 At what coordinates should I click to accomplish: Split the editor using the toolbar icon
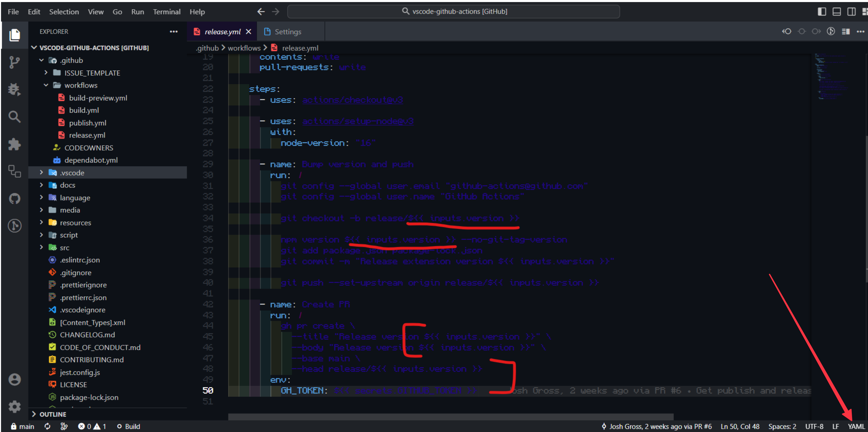click(x=846, y=31)
